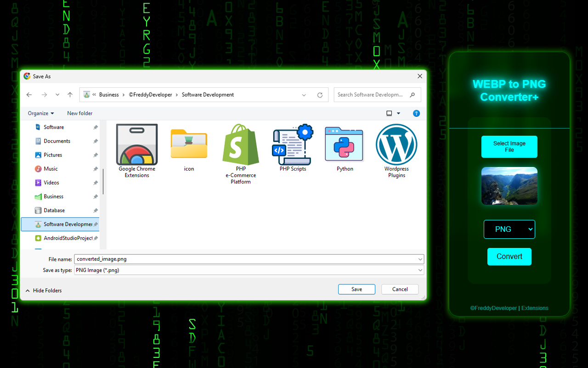This screenshot has width=588, height=368.
Task: Click the search magnifier icon
Action: 412,95
